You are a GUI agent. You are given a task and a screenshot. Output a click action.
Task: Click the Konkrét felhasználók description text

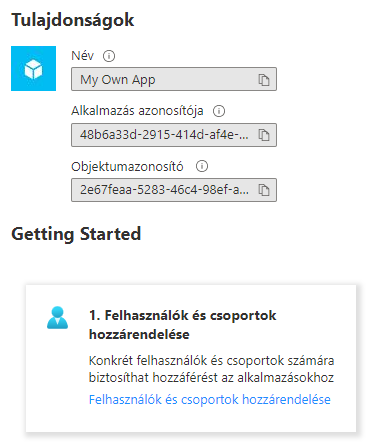tap(211, 361)
